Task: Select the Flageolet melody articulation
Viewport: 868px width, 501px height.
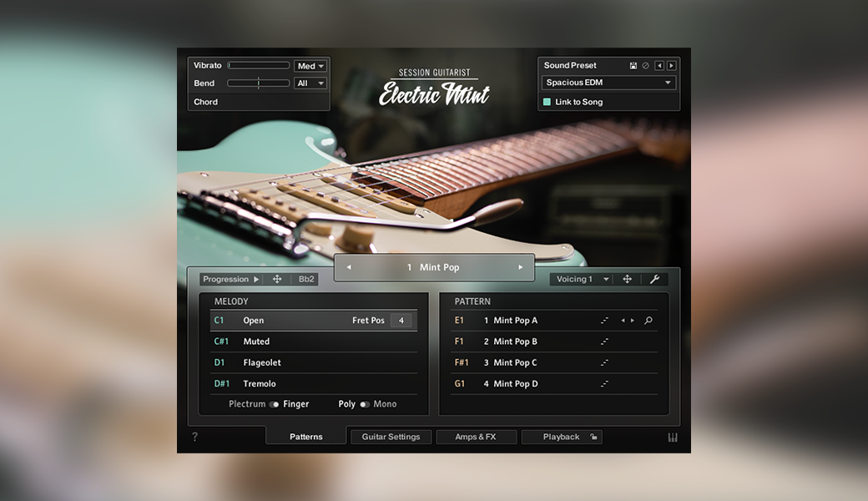Action: point(313,362)
